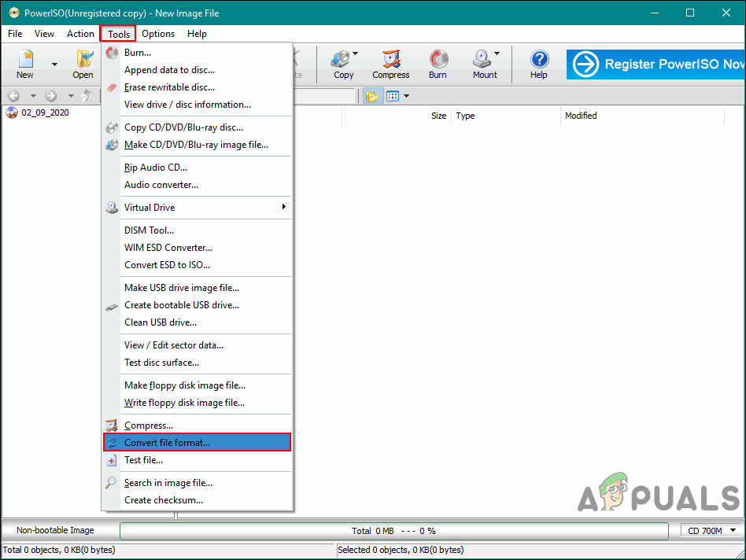Click the back navigation arrow icon

pos(13,95)
